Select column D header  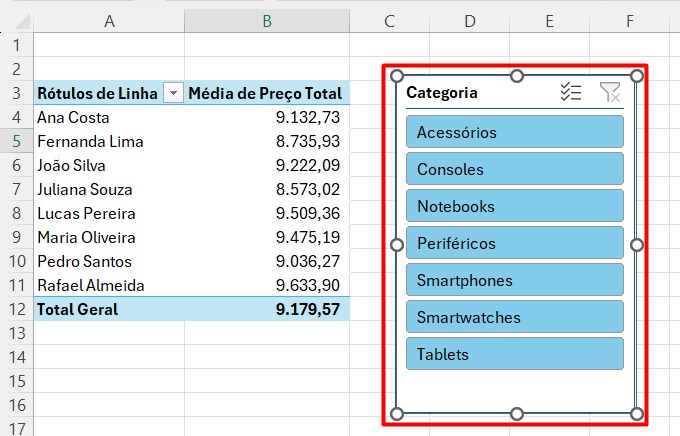coord(470,21)
